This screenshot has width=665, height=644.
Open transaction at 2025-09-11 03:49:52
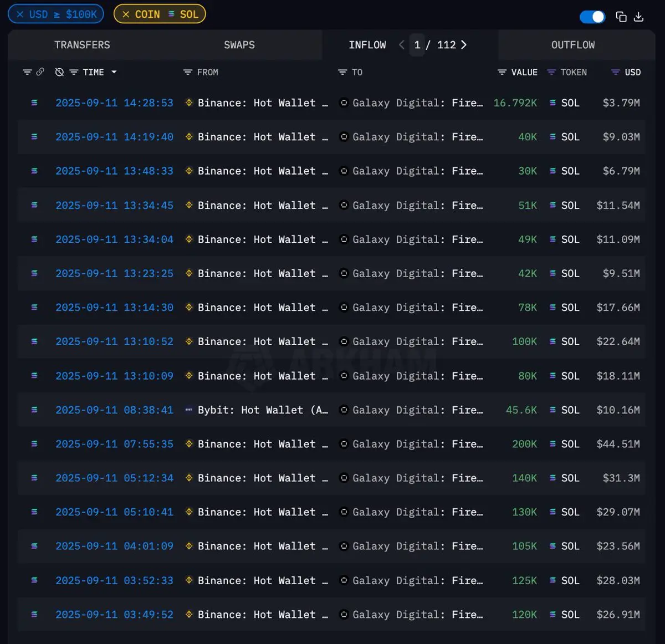click(x=114, y=615)
